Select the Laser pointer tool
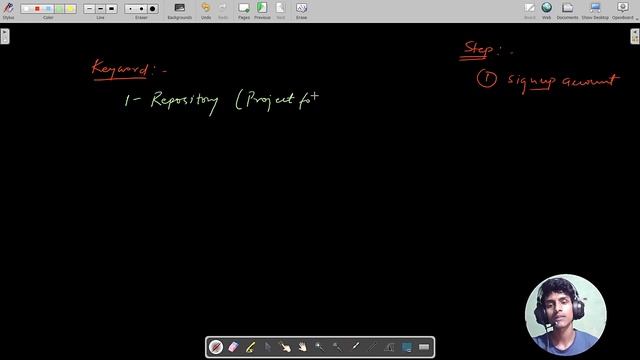 tap(355, 347)
